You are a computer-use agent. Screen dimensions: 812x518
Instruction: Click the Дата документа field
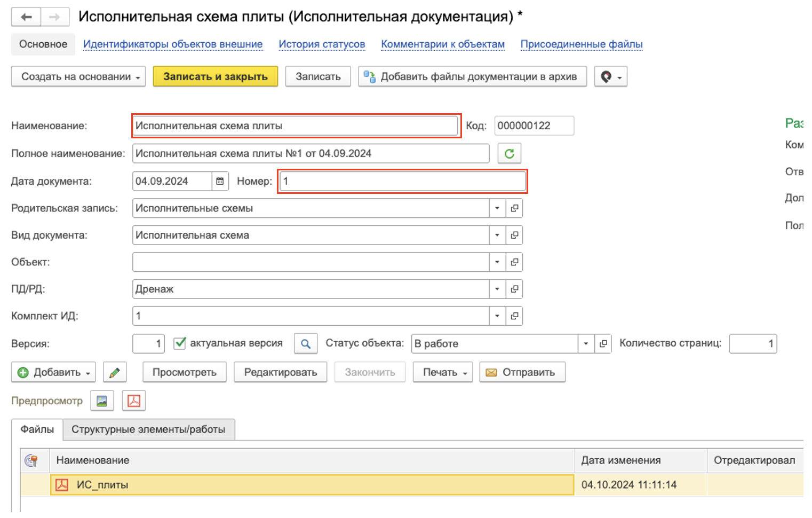(x=172, y=181)
